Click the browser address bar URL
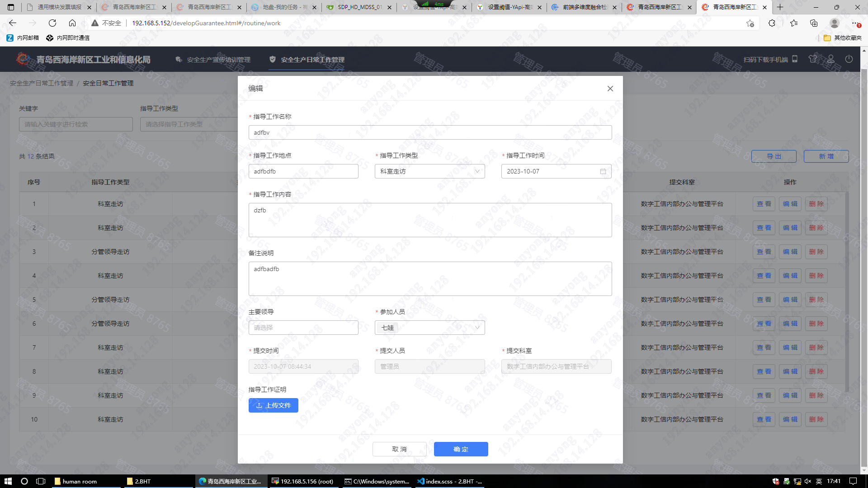This screenshot has width=868, height=488. coord(206,23)
